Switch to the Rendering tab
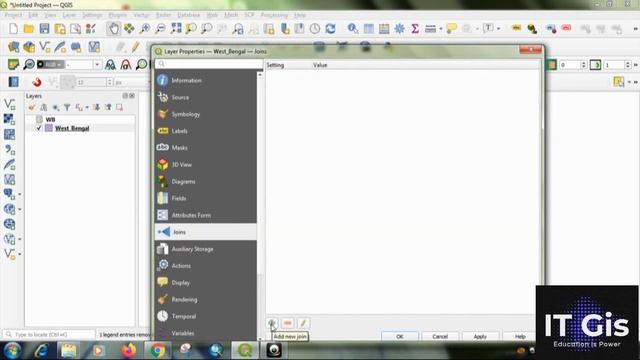The height and width of the screenshot is (360, 640). [x=206, y=300]
